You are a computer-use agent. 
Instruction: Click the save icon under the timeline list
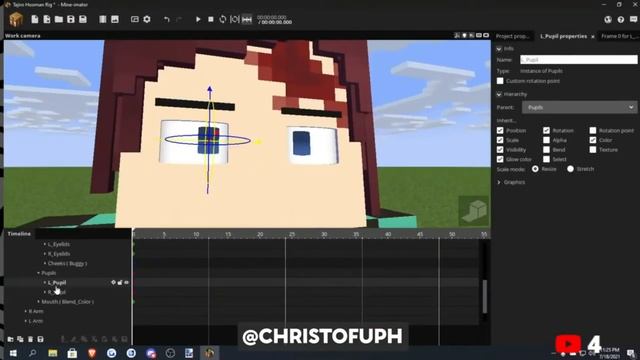(x=40, y=339)
